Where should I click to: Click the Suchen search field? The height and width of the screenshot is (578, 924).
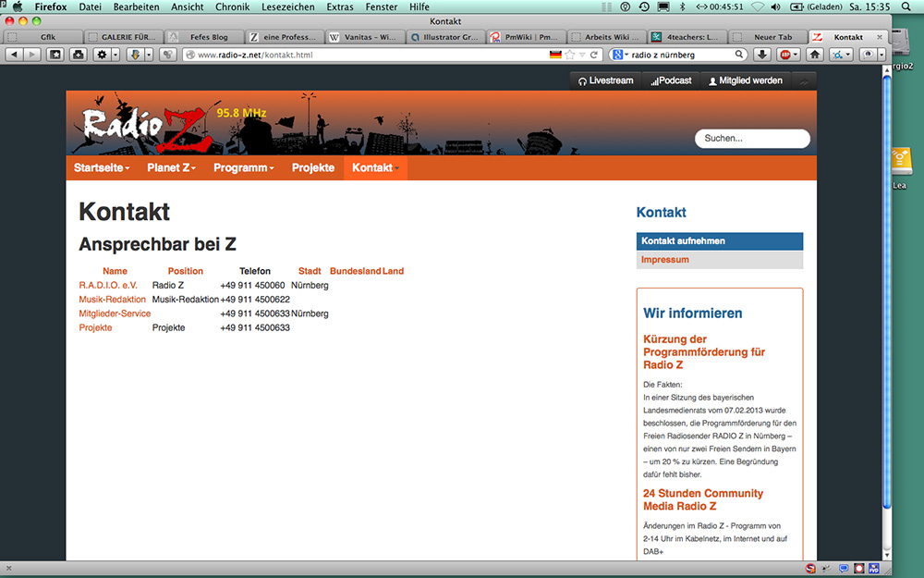[x=752, y=139]
